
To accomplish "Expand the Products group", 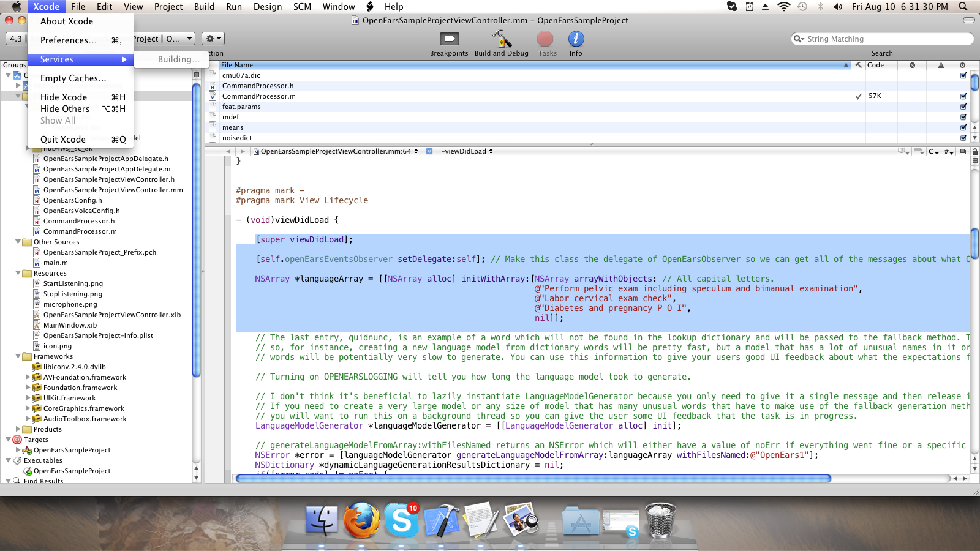I will (18, 429).
